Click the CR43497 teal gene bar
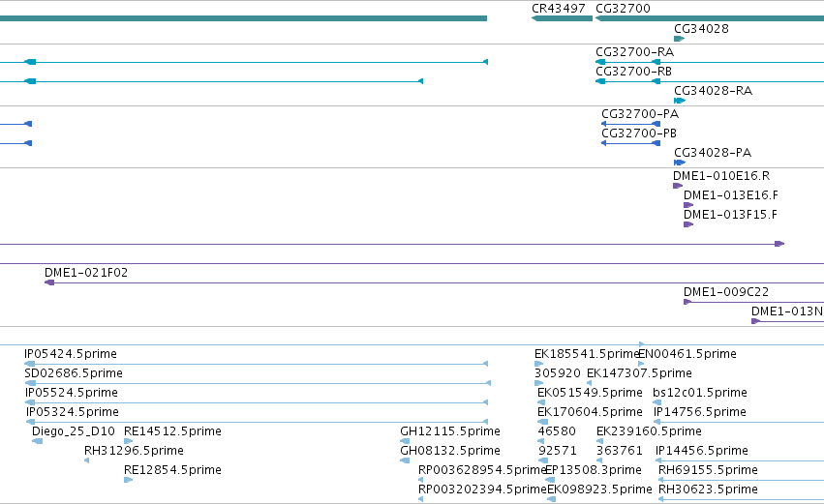Viewport: 824px width, 504px height. pyautogui.click(x=562, y=18)
